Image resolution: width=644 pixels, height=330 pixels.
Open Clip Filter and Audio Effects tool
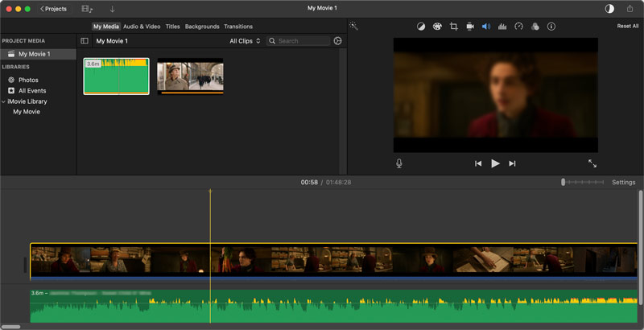[x=535, y=27]
